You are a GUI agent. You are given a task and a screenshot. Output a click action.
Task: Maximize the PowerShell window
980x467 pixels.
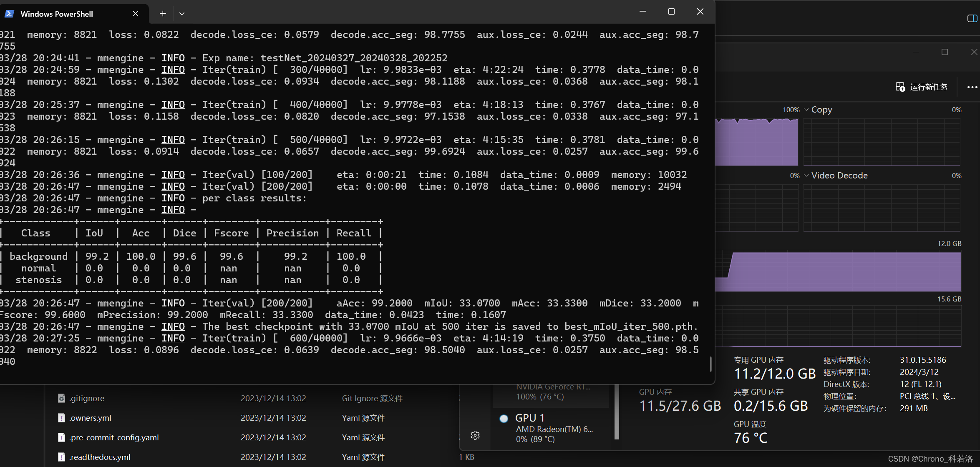(671, 12)
